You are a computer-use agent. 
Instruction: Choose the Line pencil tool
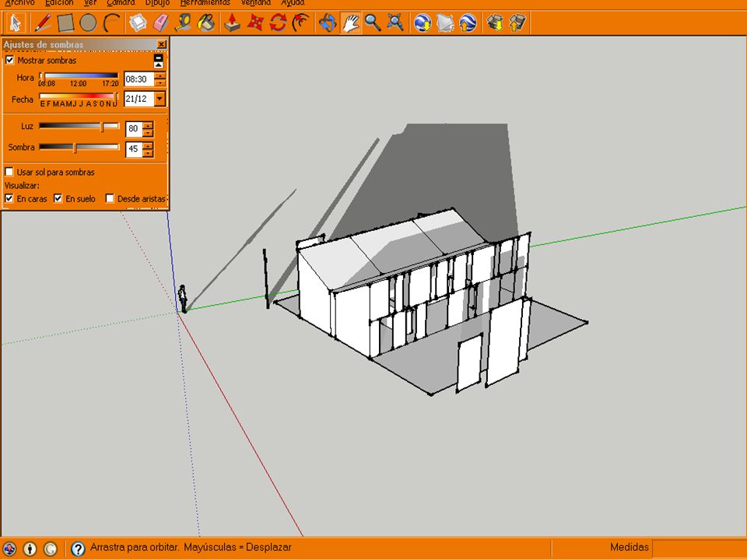42,23
